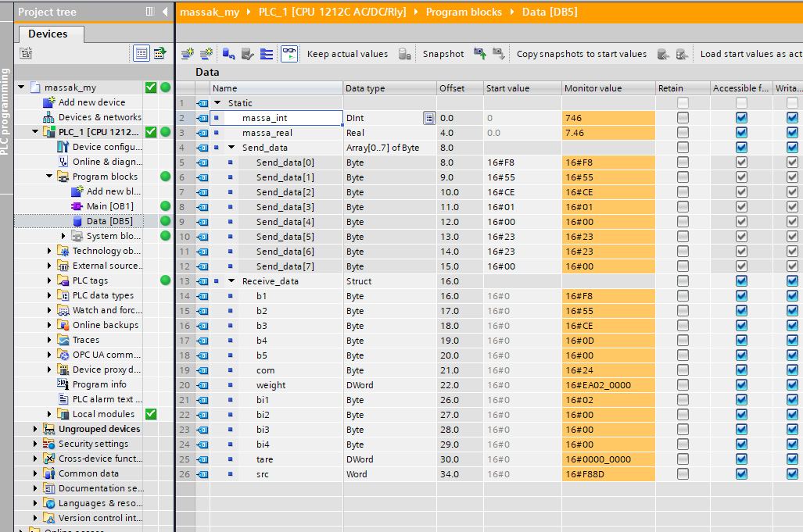The height and width of the screenshot is (532, 803).
Task: Toggle Retain checkbox for massa_int row
Action: [x=683, y=118]
